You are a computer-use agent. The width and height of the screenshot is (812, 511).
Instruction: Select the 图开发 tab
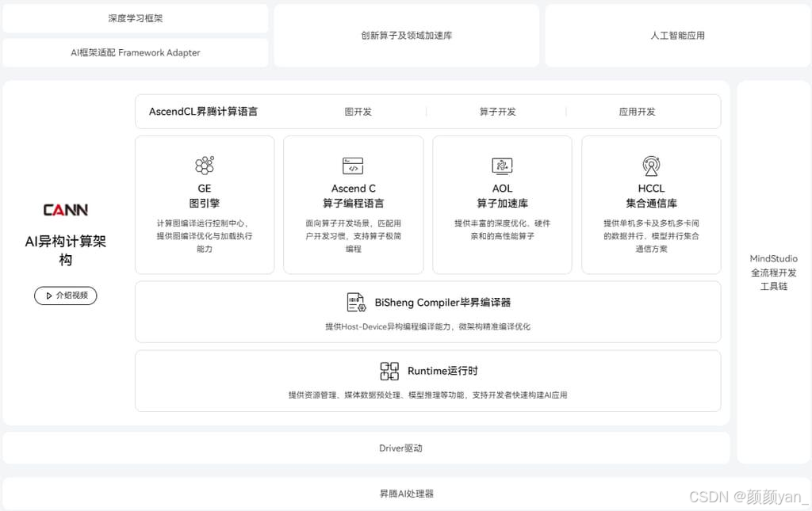pyautogui.click(x=358, y=112)
